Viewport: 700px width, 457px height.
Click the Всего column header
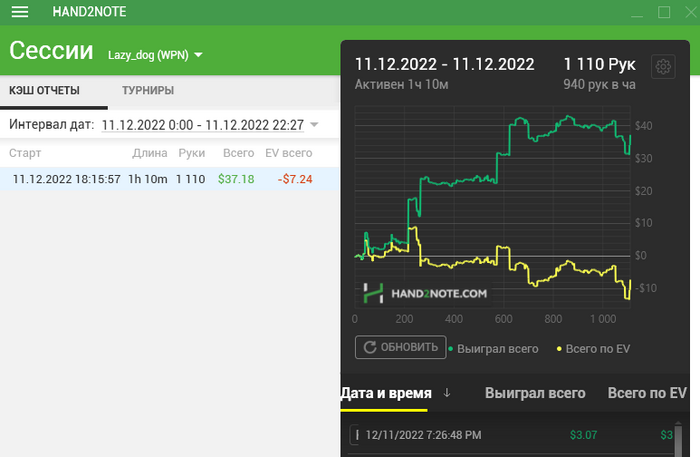(238, 153)
